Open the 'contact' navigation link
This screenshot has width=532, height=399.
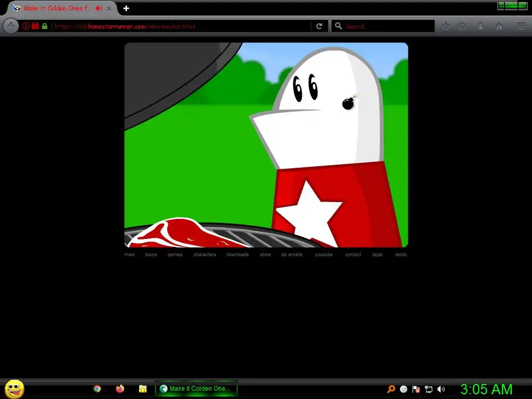tap(353, 255)
